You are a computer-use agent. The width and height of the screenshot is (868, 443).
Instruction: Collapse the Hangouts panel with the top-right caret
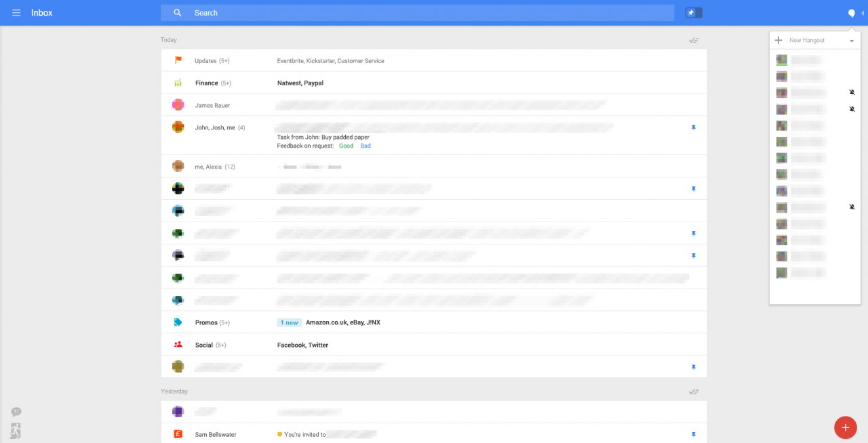coord(863,13)
